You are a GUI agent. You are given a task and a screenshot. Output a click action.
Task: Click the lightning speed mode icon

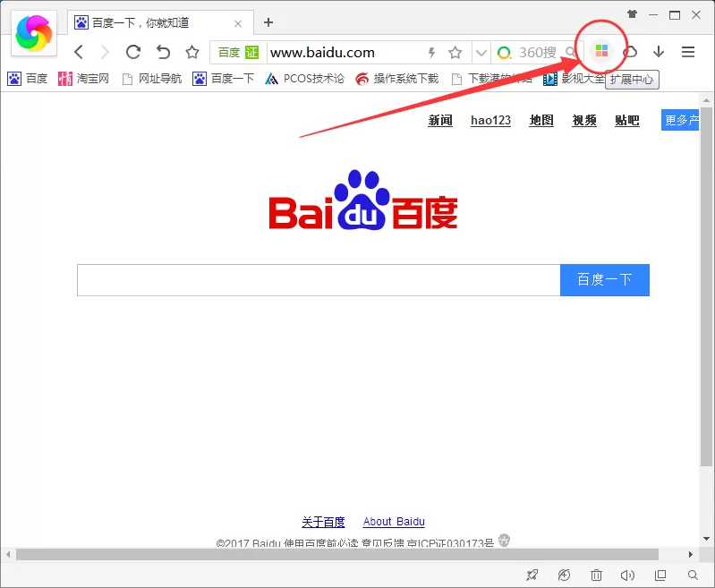tap(431, 53)
